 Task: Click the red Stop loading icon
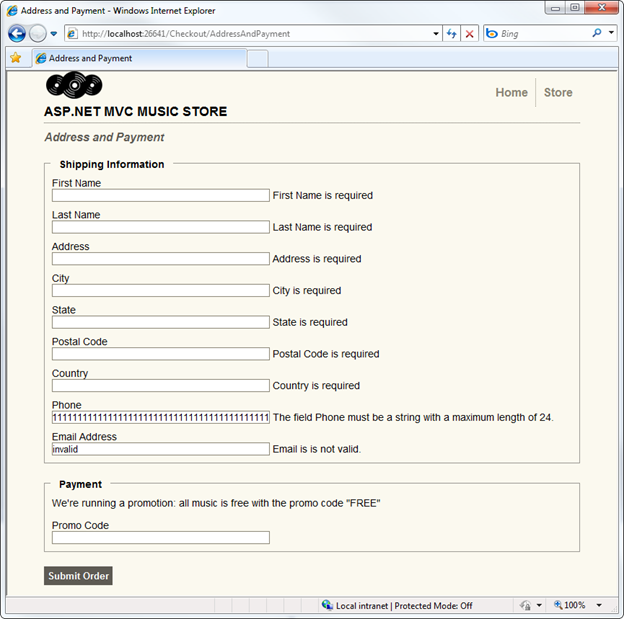pos(470,34)
